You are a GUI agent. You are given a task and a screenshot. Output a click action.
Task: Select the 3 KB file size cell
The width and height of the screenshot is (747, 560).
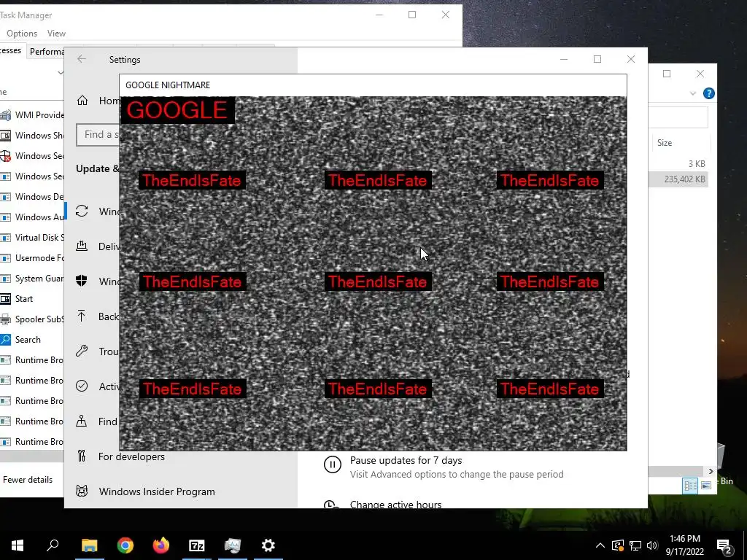point(697,164)
